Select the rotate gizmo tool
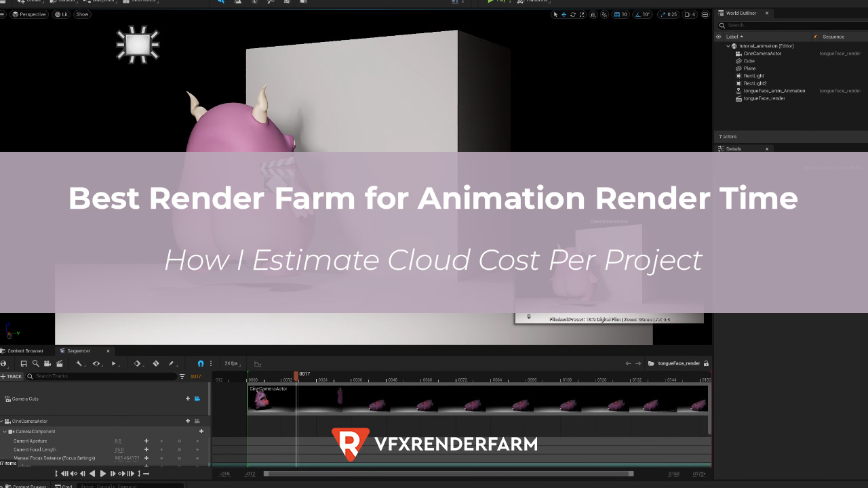 pos(573,14)
